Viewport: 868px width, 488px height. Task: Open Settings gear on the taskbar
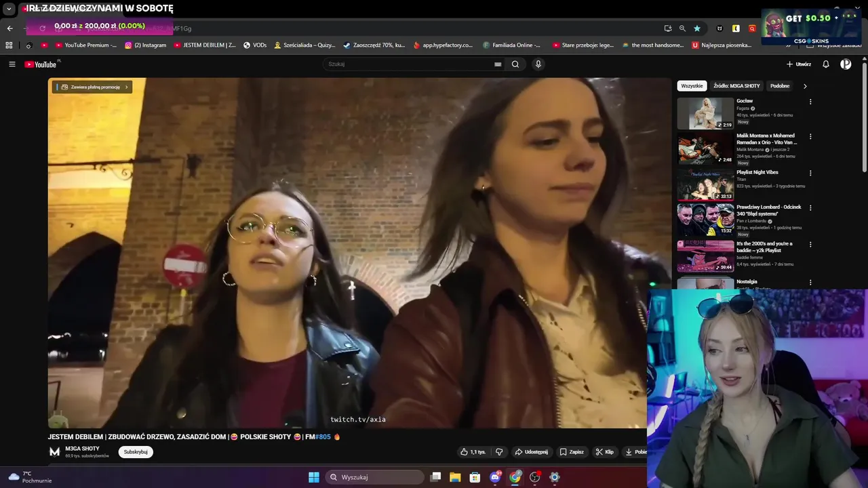click(555, 477)
